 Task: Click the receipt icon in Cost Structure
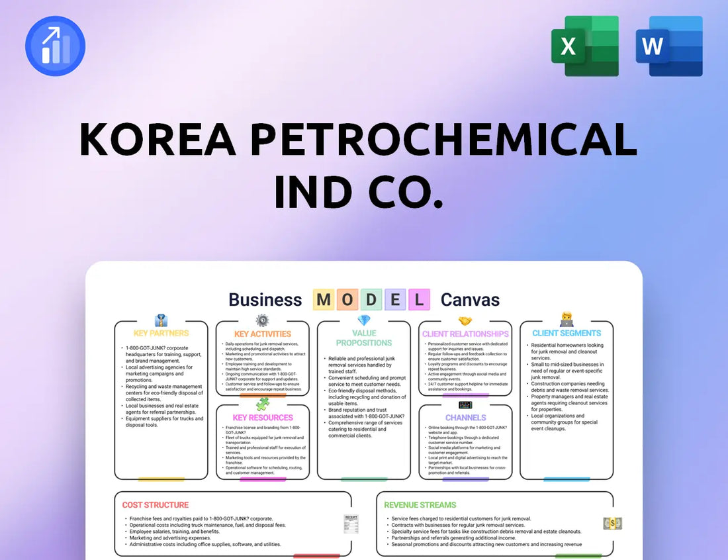coord(351,524)
